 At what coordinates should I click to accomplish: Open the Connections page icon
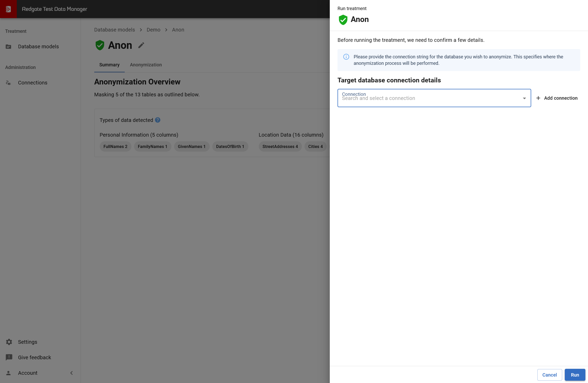9,83
